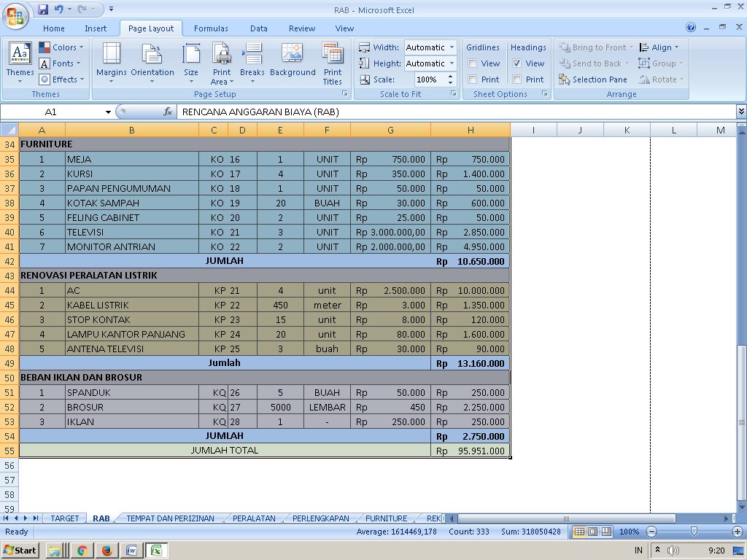Screen dimensions: 747x560
Task: Expand the formula bar
Action: pyautogui.click(x=741, y=112)
